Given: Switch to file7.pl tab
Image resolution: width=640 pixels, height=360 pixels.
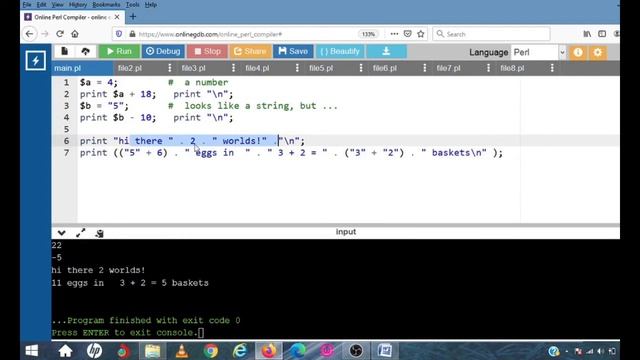Looking at the screenshot, I should tap(448, 68).
